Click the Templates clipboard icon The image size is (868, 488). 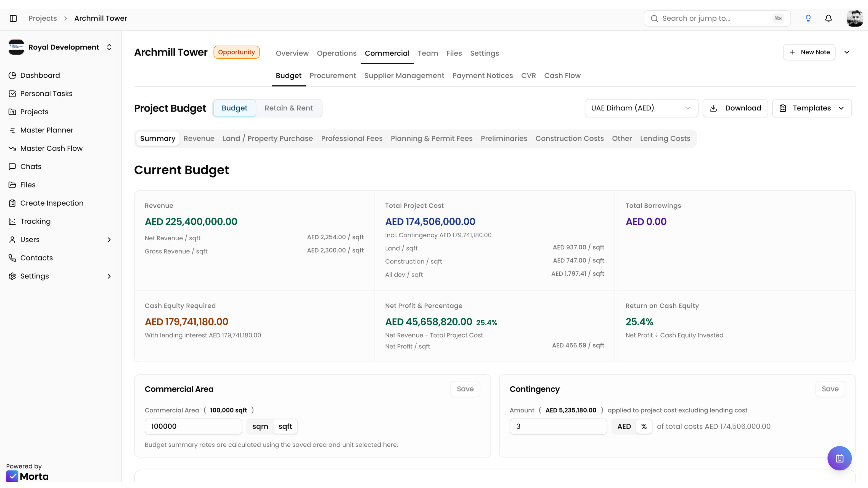(x=782, y=108)
